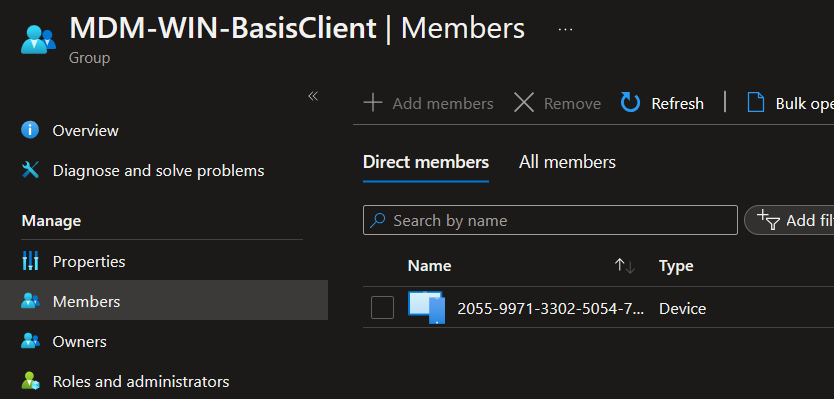This screenshot has height=399, width=834.
Task: Sort the list by Name column arrows
Action: [624, 265]
